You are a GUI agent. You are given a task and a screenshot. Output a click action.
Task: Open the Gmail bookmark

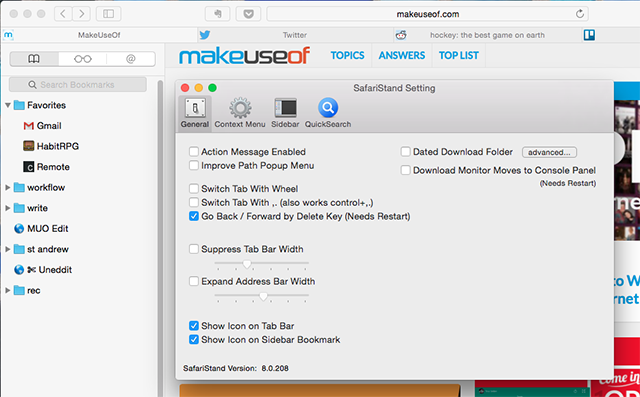tap(42, 126)
